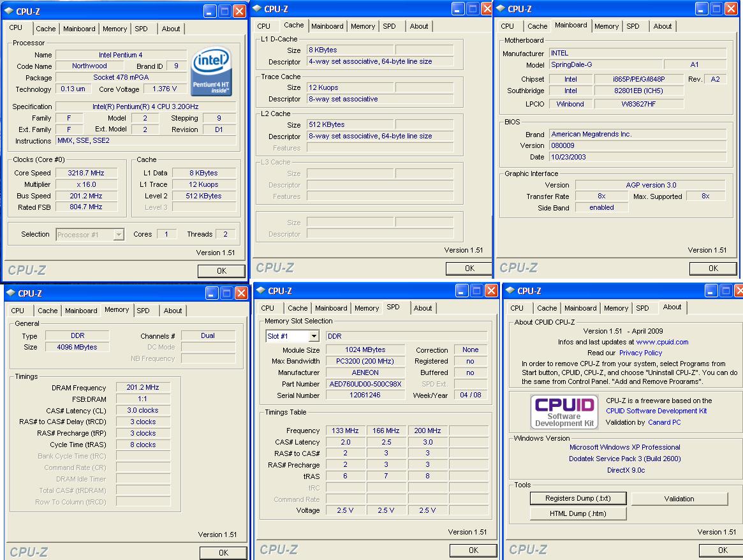Image resolution: width=743 pixels, height=560 pixels.
Task: Click the BIOS Date '10/23/2003'
Action: 638,158
